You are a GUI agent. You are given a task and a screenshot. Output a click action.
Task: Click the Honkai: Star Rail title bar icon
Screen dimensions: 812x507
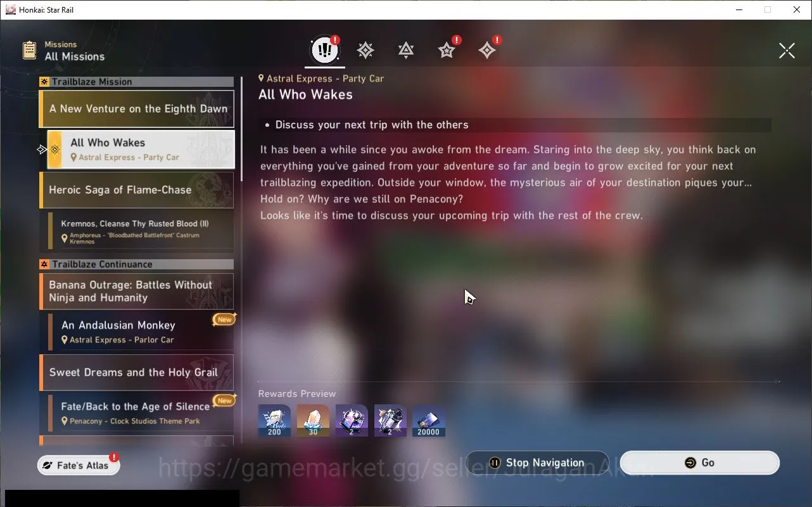[11, 10]
